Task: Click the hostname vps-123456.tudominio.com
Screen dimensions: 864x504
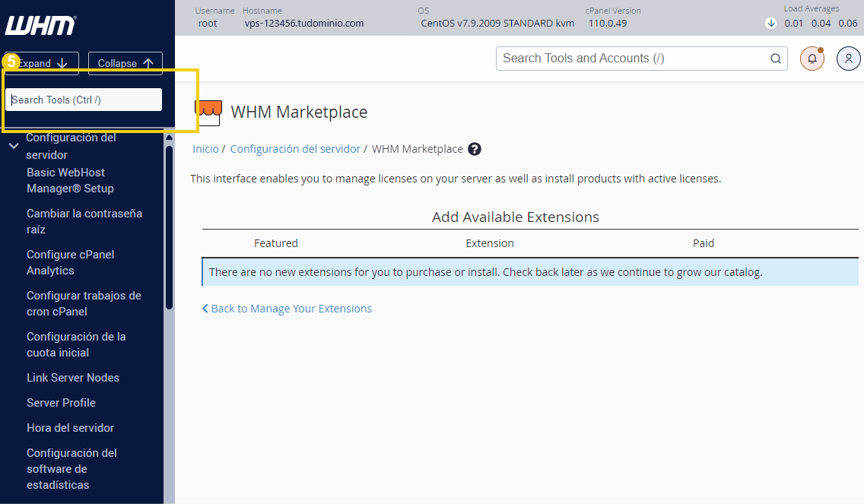Action: [x=304, y=24]
